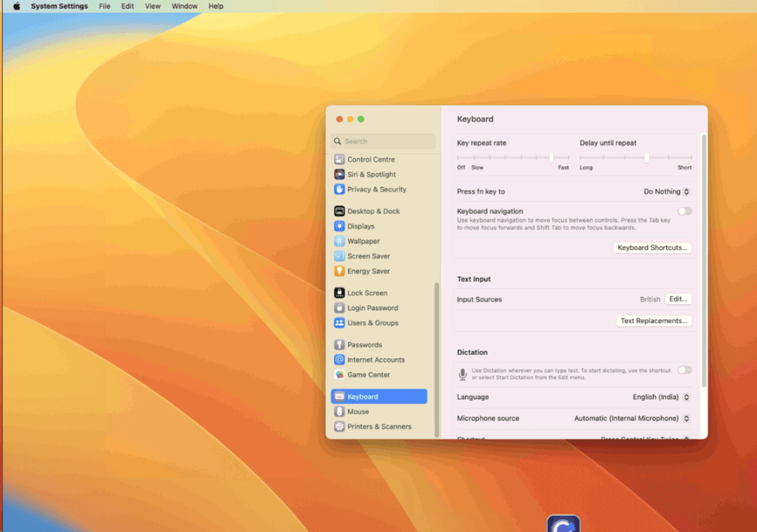The height and width of the screenshot is (532, 757).
Task: Open the File menu
Action: coord(104,6)
